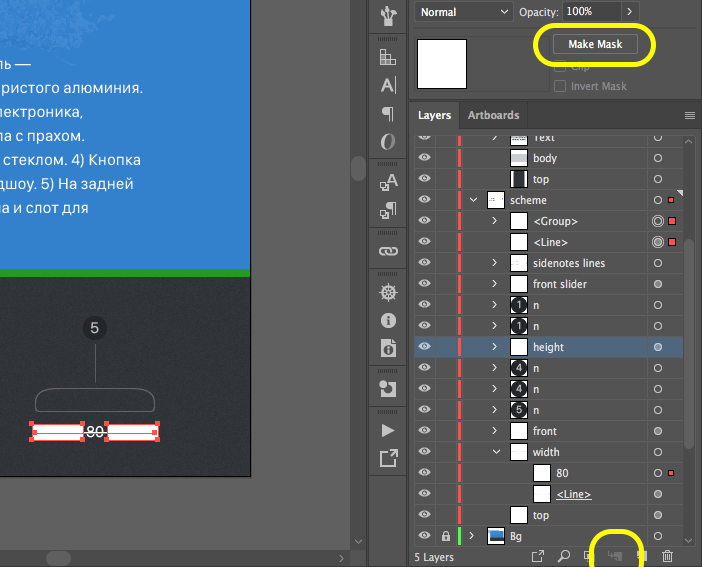
Task: Click the Locate Object magnifier icon
Action: click(x=564, y=556)
